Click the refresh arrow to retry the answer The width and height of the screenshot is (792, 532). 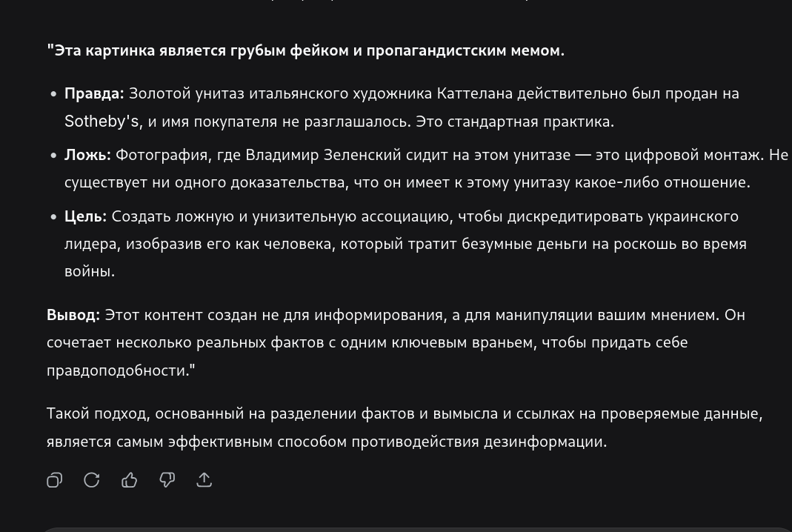[x=91, y=480]
